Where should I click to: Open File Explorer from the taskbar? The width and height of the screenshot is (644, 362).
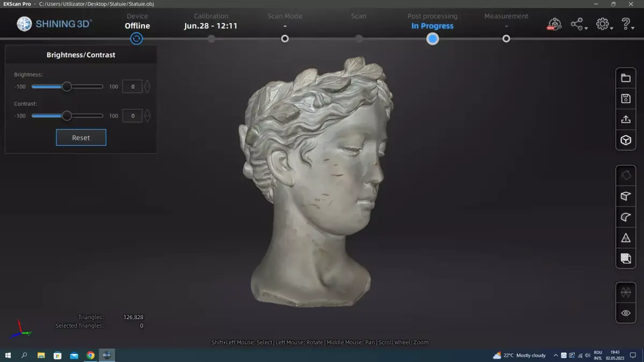(x=41, y=355)
